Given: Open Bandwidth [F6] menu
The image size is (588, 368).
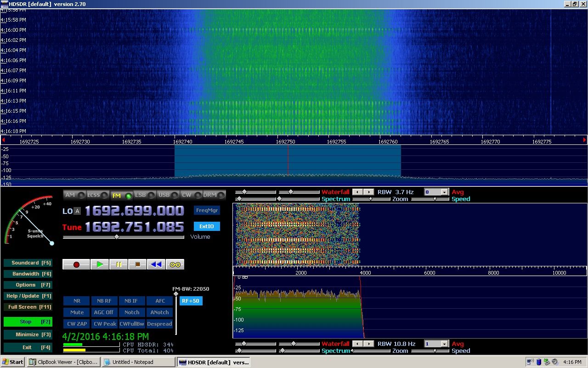Looking at the screenshot, I should coord(28,274).
